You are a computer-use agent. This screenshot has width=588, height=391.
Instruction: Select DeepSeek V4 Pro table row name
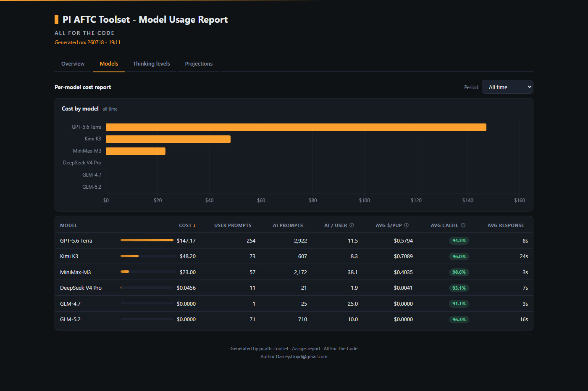tap(81, 288)
